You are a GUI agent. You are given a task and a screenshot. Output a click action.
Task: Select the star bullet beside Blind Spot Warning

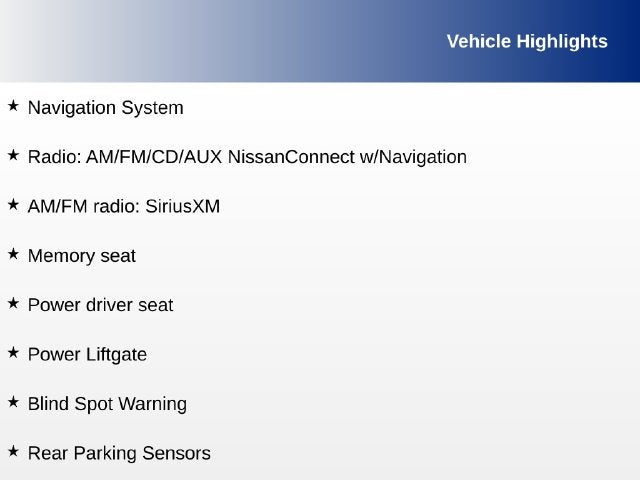coord(13,402)
